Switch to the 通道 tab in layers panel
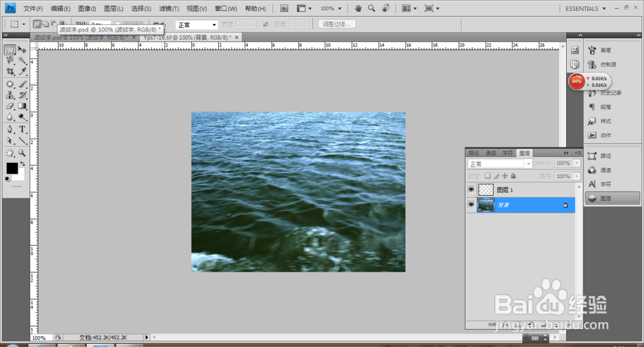This screenshot has width=644, height=347. tap(491, 153)
